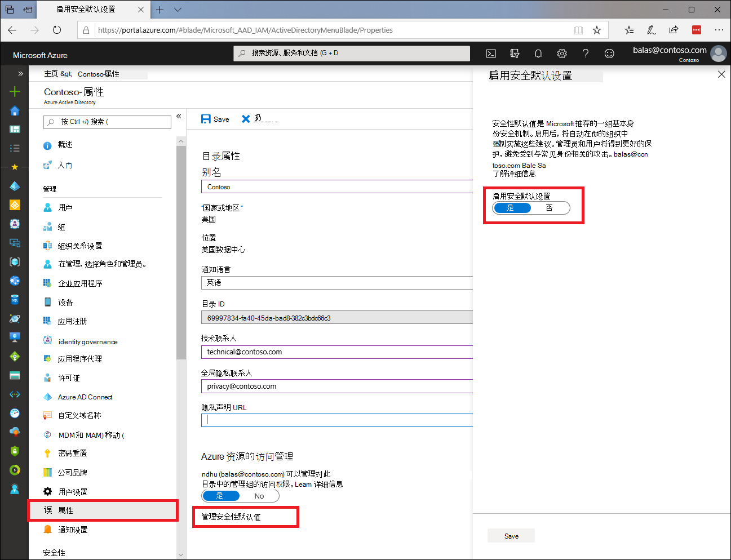The image size is (731, 560).
Task: Click the account avatar for balas@contoso.com
Action: click(719, 54)
